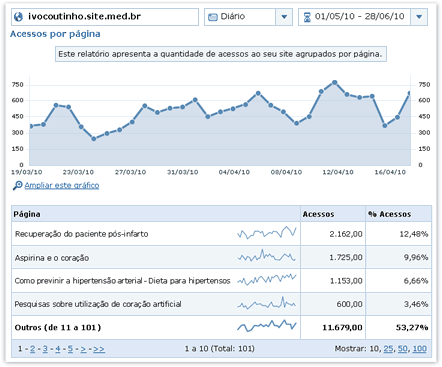Click the value 1.725,00
The width and height of the screenshot is (442, 367).
[346, 257]
